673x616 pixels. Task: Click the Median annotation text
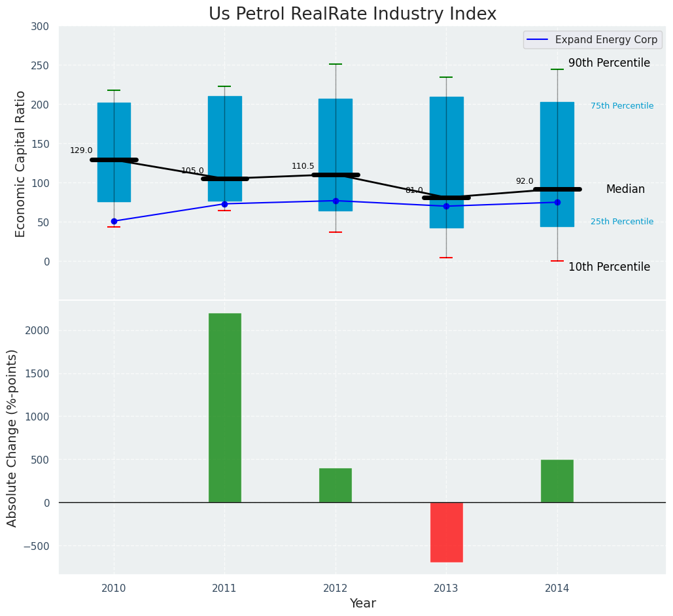(625, 189)
